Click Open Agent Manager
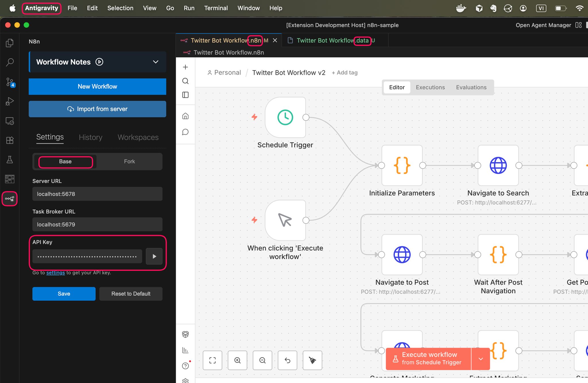This screenshot has width=588, height=383. [543, 25]
